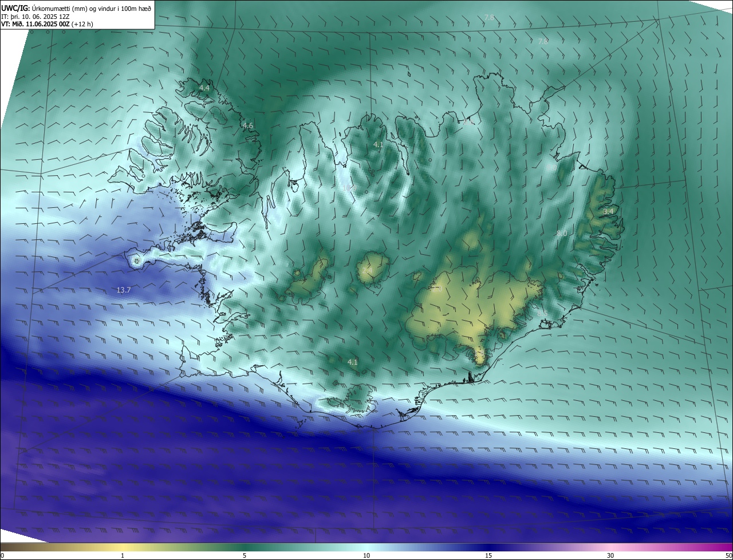Click the 3.4 value label on map
This screenshot has height=560, width=733.
pos(608,211)
